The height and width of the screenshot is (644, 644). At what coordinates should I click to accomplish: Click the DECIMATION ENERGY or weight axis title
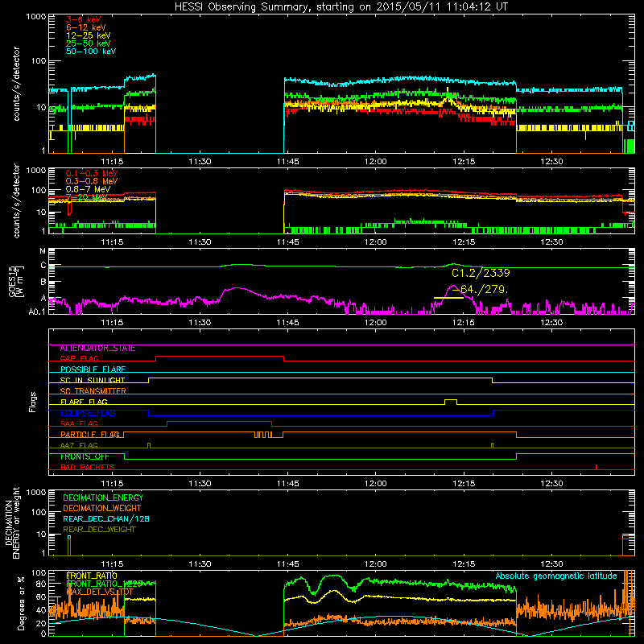[13, 522]
